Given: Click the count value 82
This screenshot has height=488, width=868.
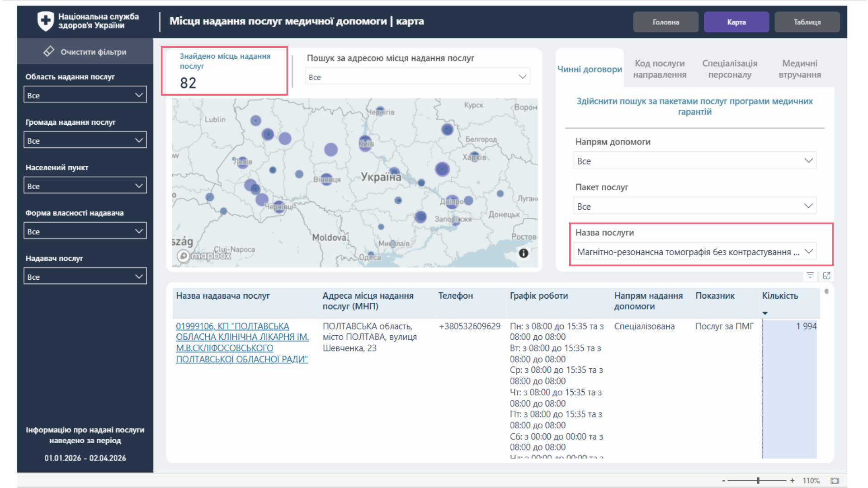Looking at the screenshot, I should [x=188, y=83].
